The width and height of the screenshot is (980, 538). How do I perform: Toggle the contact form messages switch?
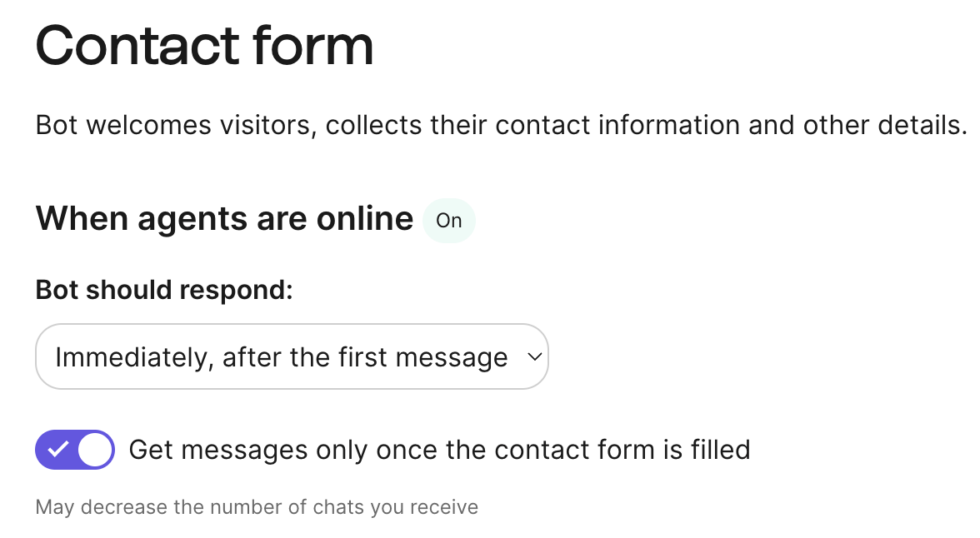click(x=75, y=450)
